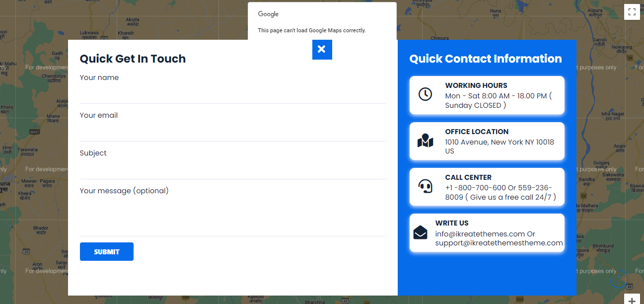Click the headset icon for Call Center
Image resolution: width=644 pixels, height=304 pixels.
point(425,187)
